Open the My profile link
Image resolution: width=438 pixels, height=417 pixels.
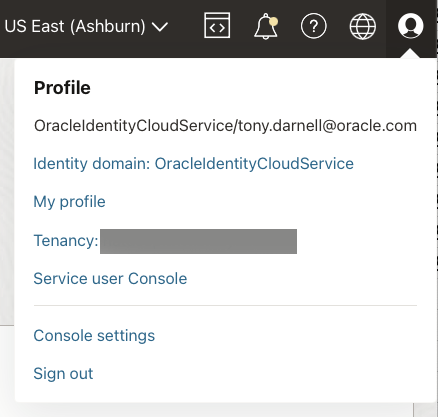click(x=69, y=202)
